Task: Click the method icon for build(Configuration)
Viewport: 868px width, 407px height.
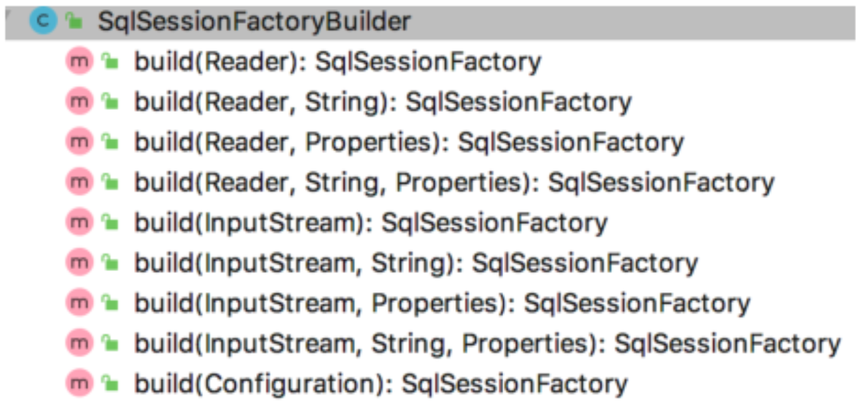Action: [79, 384]
